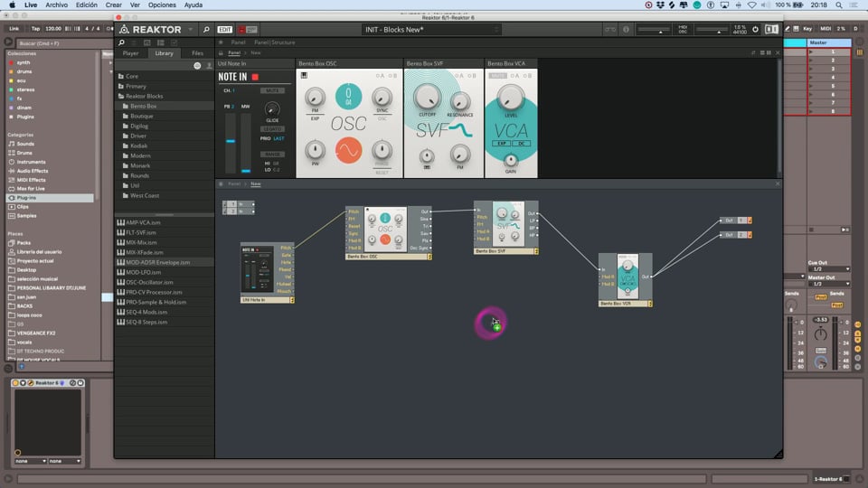Open the Opciones menu

pyautogui.click(x=162, y=5)
